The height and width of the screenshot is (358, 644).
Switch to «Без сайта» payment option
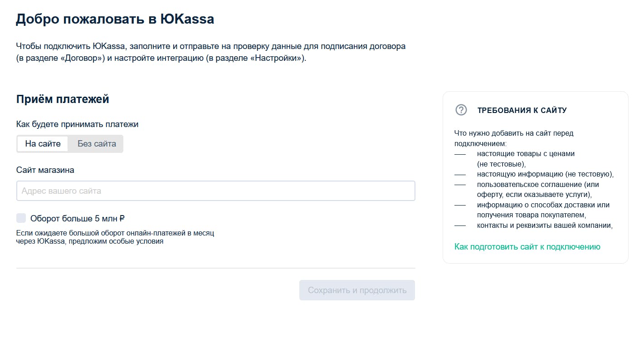pyautogui.click(x=97, y=144)
